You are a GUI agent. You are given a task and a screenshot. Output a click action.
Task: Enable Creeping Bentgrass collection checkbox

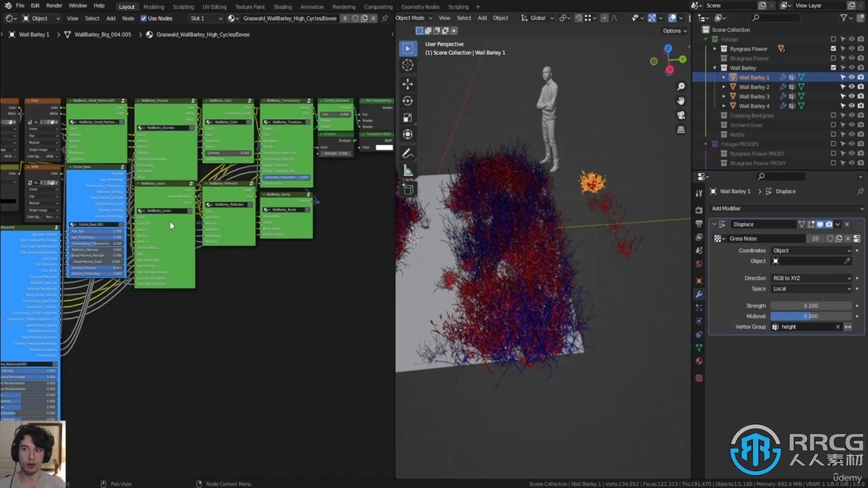coord(833,115)
